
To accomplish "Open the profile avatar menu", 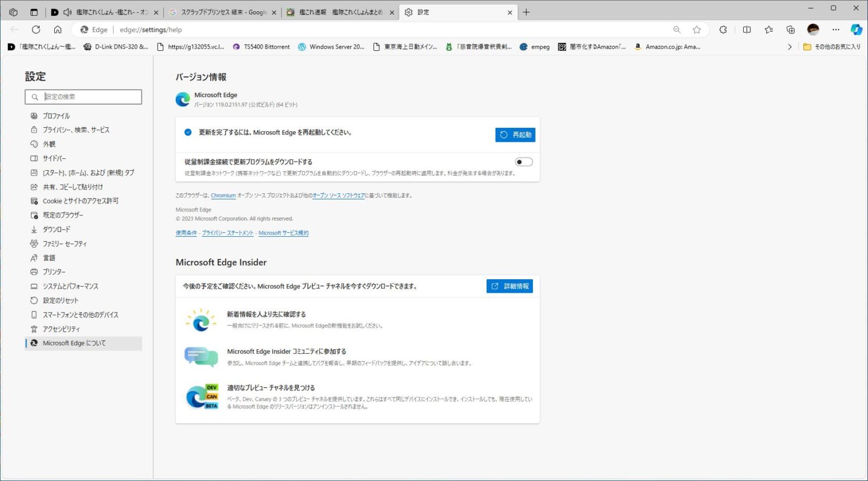I will coord(812,29).
